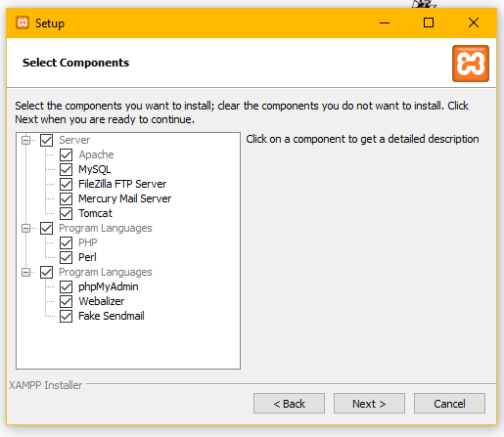Maximize the Setup window
Screen dimensions: 504x437
429,22
